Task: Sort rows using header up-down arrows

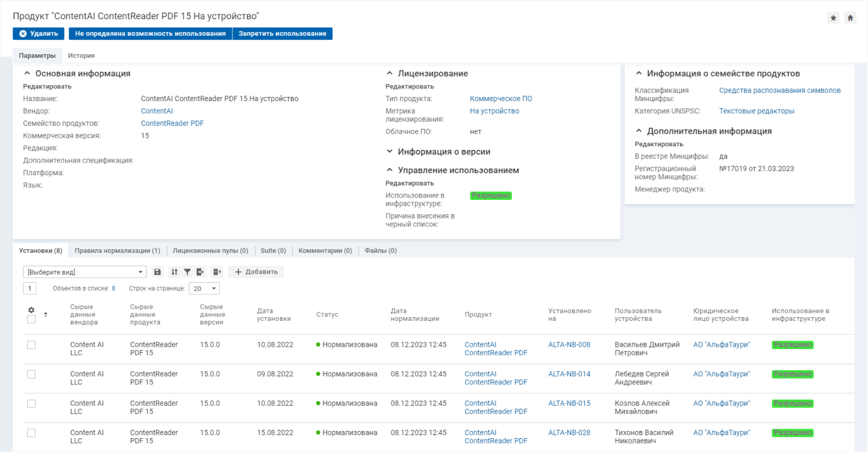Action: point(46,315)
